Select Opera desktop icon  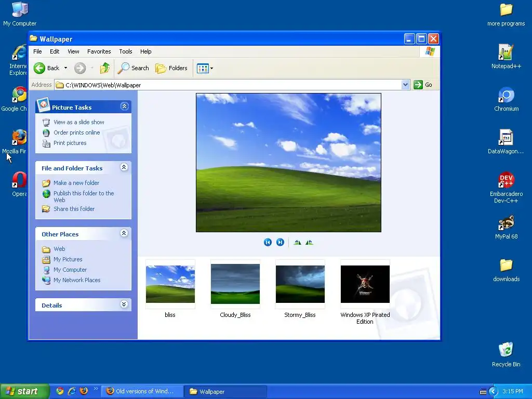[x=19, y=184]
